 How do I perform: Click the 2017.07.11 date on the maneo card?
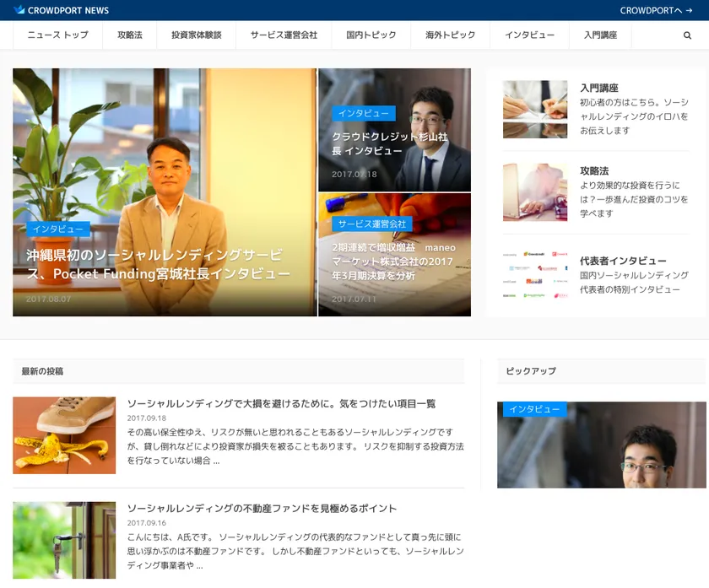[x=354, y=299]
